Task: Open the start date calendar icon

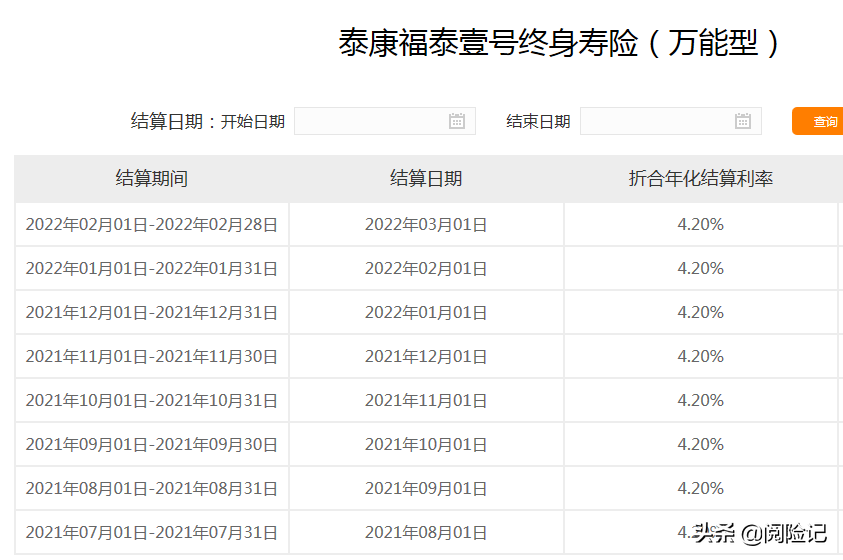Action: pyautogui.click(x=456, y=121)
